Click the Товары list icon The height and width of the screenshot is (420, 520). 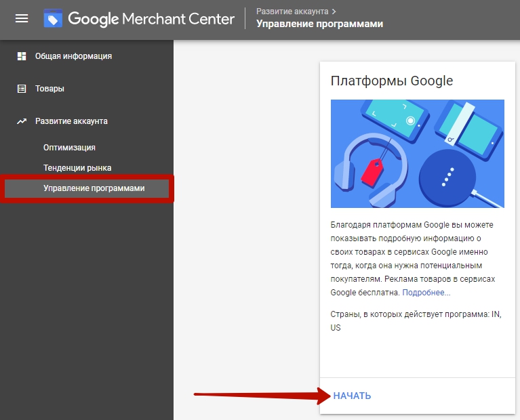pyautogui.click(x=22, y=89)
